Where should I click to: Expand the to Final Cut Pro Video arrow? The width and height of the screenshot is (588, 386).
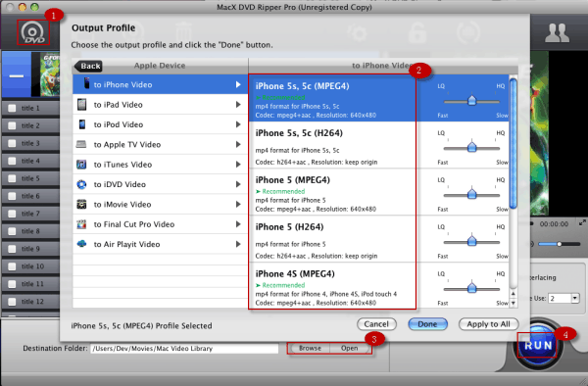[238, 224]
